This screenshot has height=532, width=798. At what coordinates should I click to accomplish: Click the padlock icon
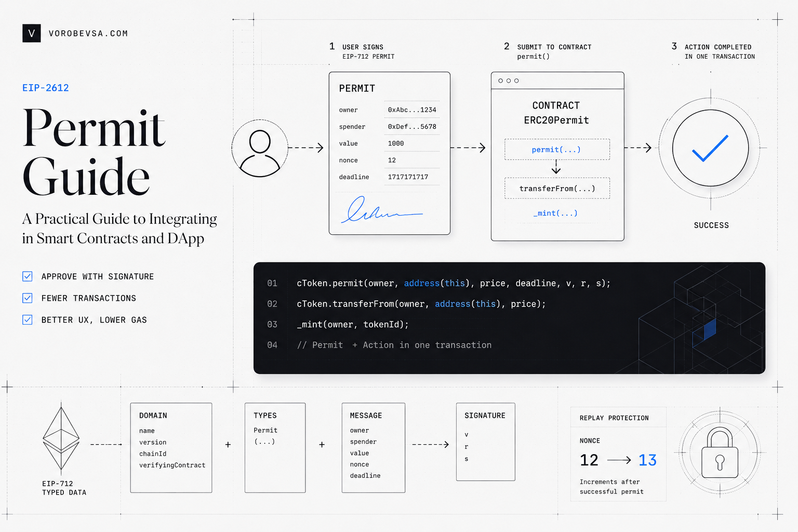pos(720,453)
